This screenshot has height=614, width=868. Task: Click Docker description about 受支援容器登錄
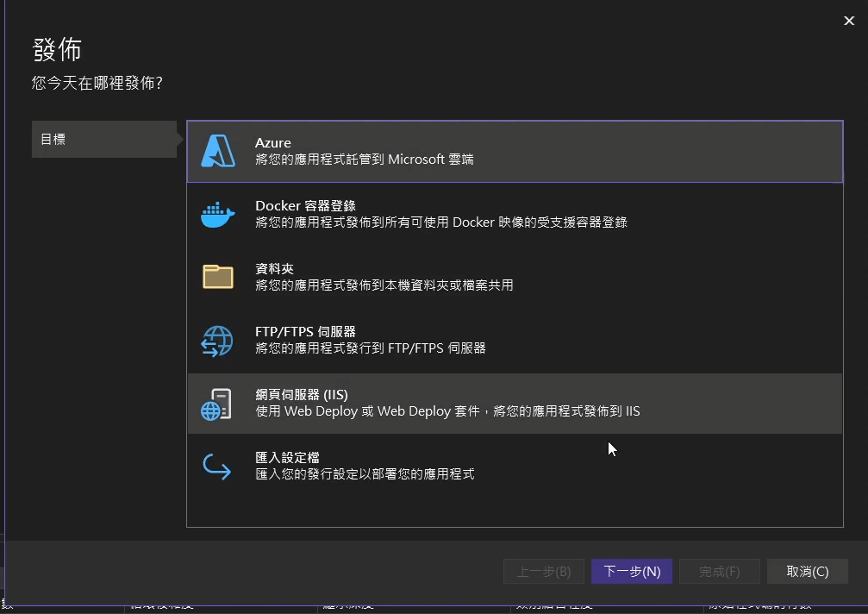440,222
